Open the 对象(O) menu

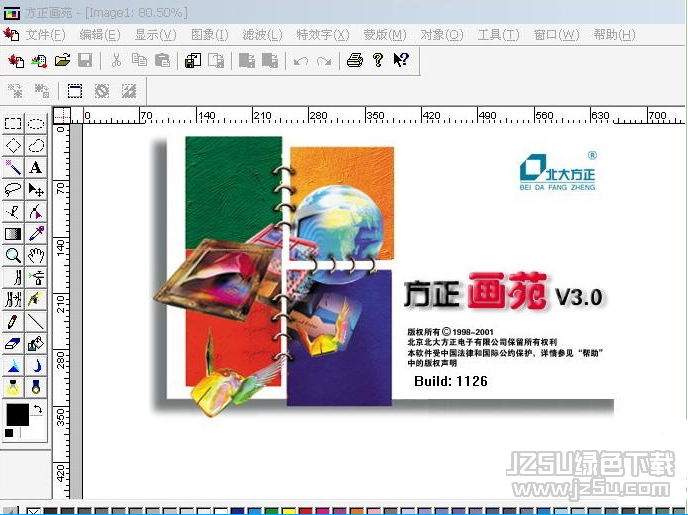click(441, 35)
